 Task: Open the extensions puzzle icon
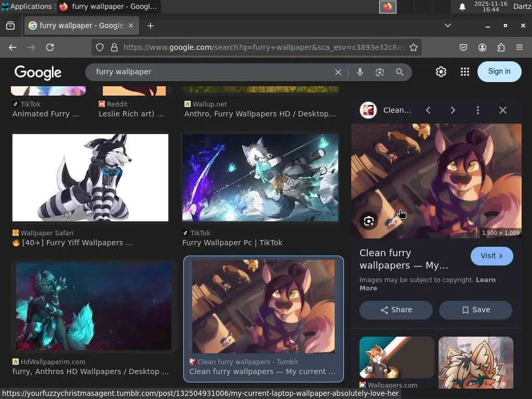(501, 47)
